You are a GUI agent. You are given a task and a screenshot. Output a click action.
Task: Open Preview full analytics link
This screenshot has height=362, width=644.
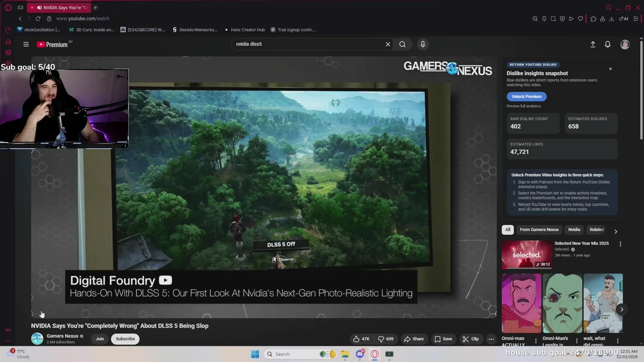(x=524, y=106)
